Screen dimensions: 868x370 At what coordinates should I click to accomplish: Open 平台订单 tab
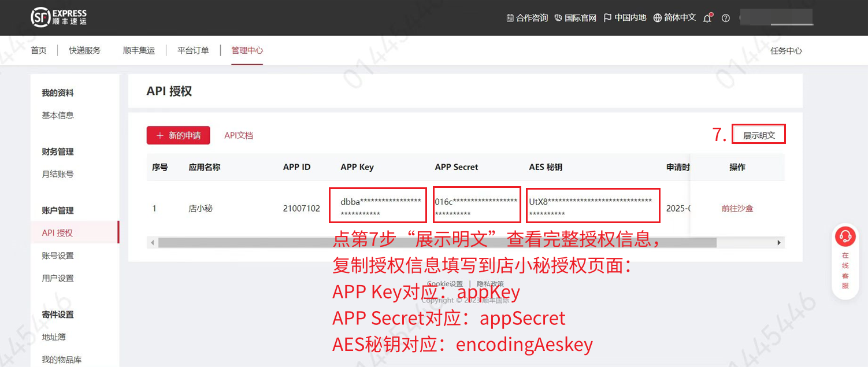click(193, 50)
